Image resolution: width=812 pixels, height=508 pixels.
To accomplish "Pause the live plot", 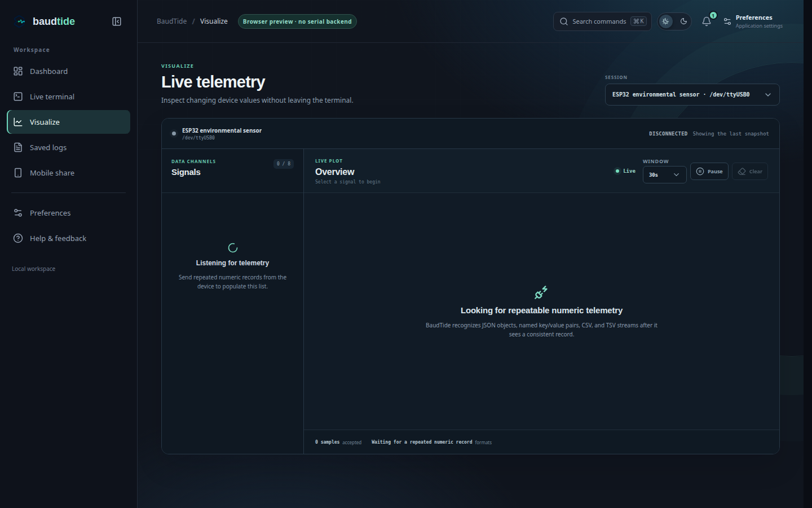I will [x=709, y=172].
